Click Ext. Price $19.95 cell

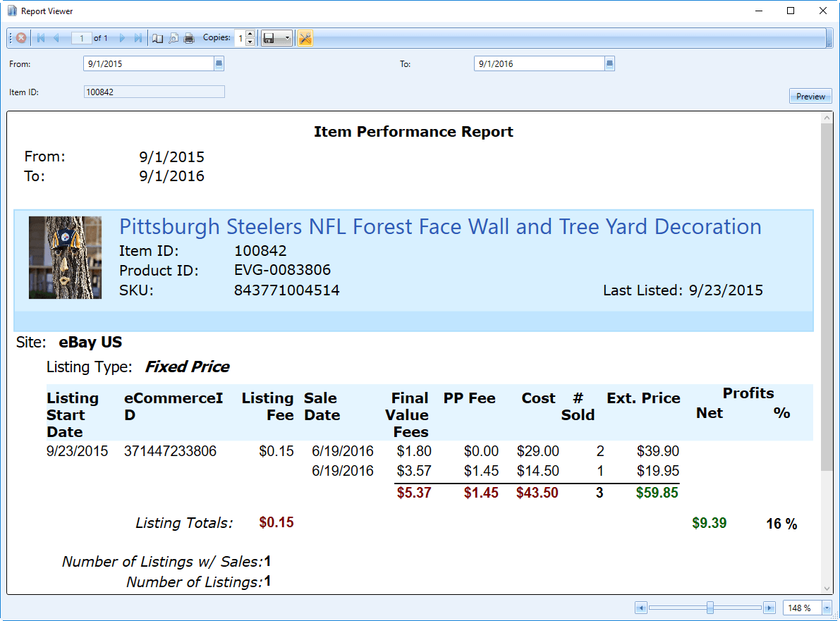[658, 471]
